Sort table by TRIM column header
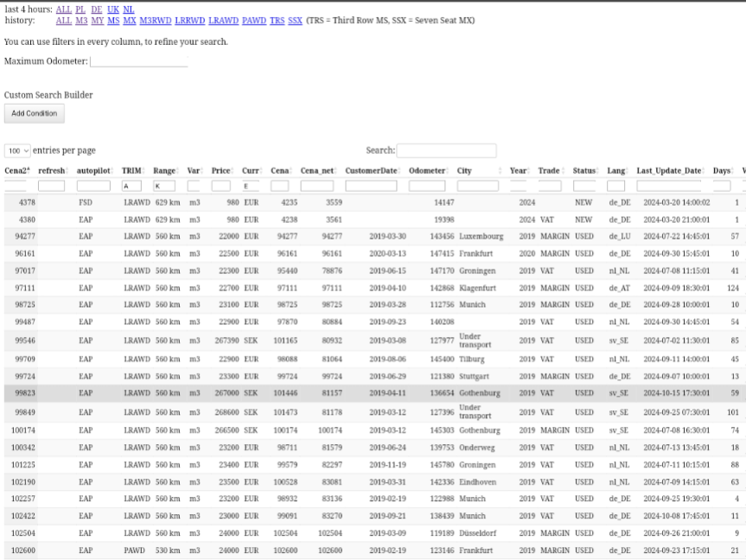This screenshot has width=746, height=560. click(131, 171)
